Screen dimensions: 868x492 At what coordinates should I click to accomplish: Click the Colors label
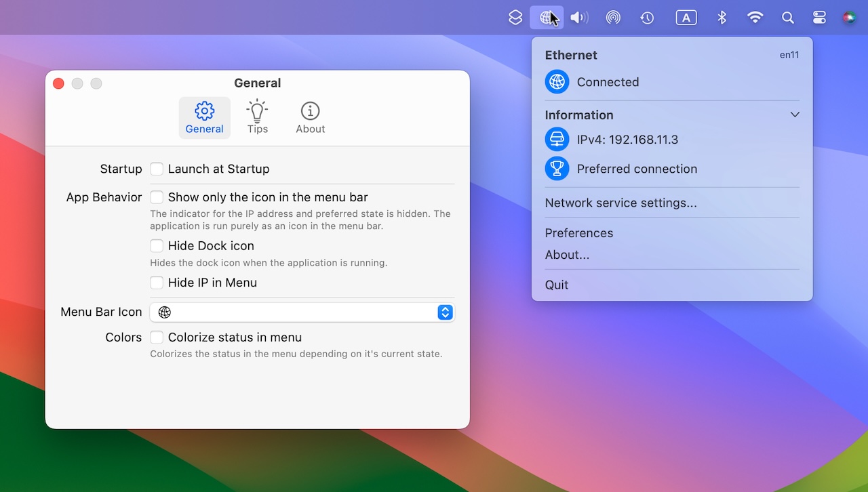(123, 337)
